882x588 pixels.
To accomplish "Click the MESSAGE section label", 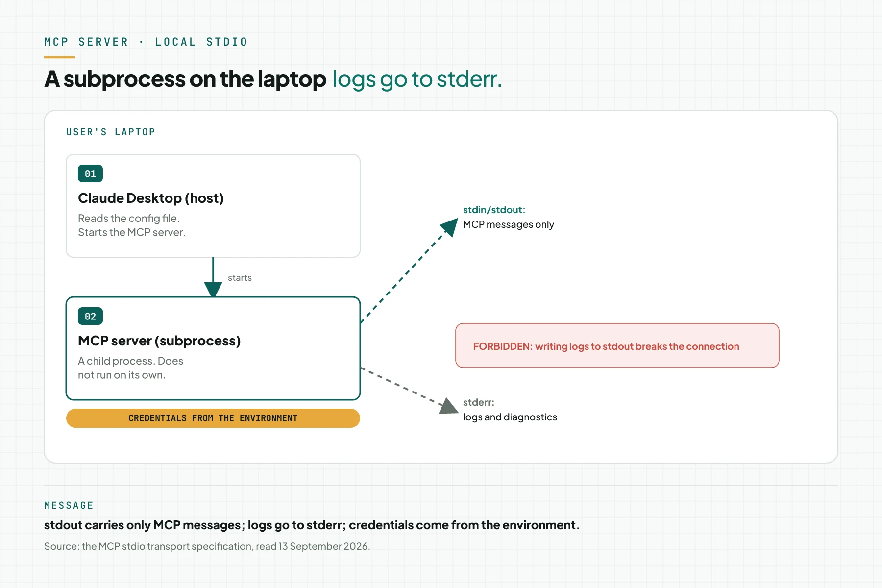I will 69,505.
